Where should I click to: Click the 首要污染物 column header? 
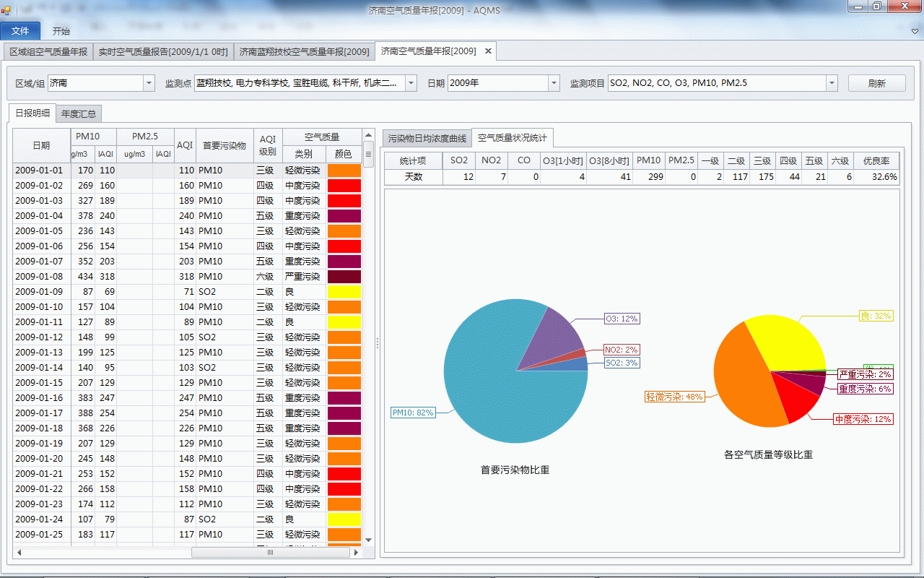coord(225,145)
